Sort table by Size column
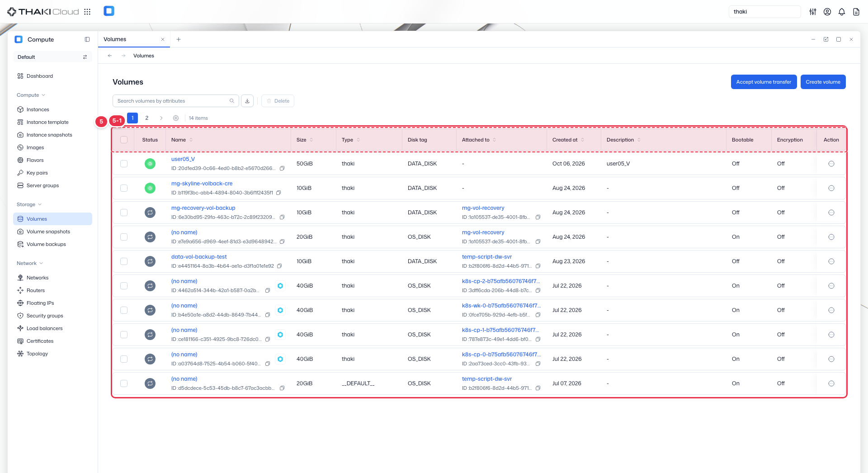 (305, 140)
